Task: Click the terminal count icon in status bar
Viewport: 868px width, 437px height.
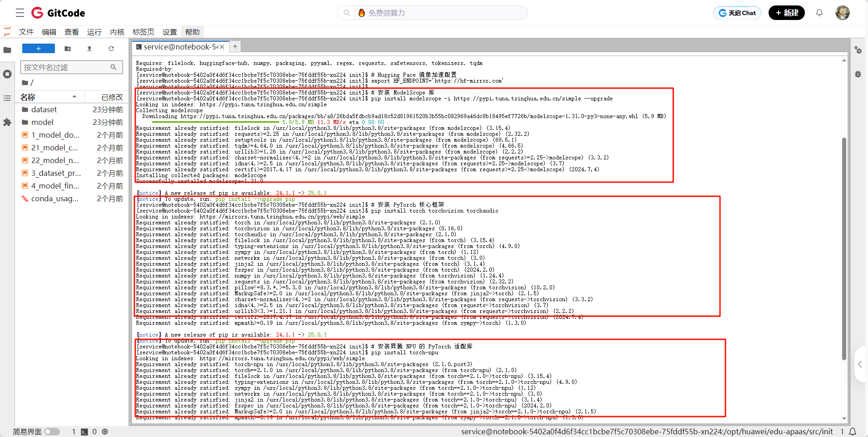Action: point(84,432)
